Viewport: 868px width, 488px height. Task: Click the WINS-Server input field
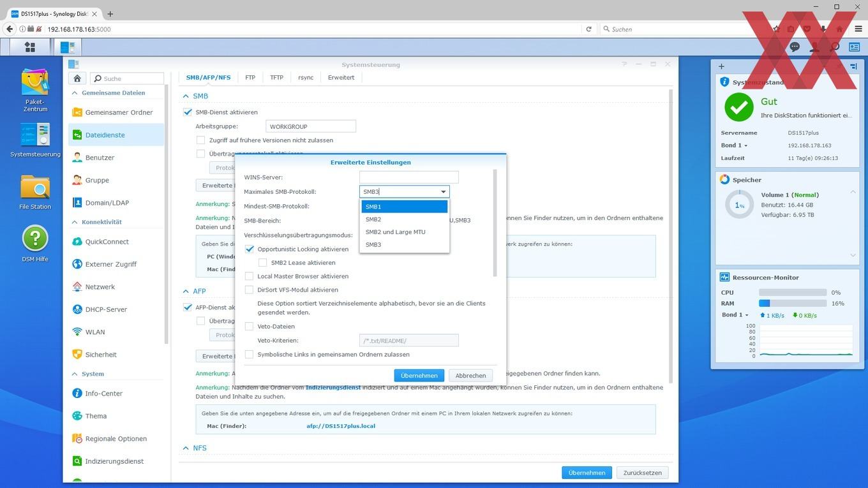click(409, 177)
